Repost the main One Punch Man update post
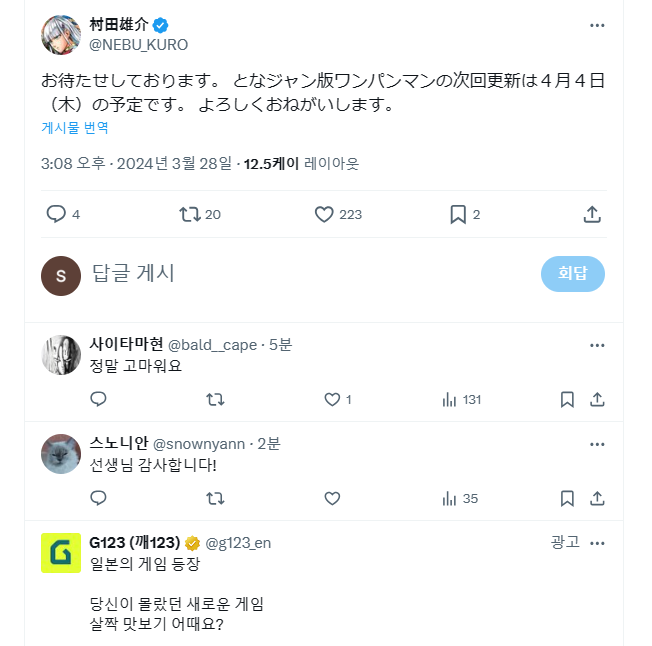Screen dimensions: 652x646 [x=189, y=214]
